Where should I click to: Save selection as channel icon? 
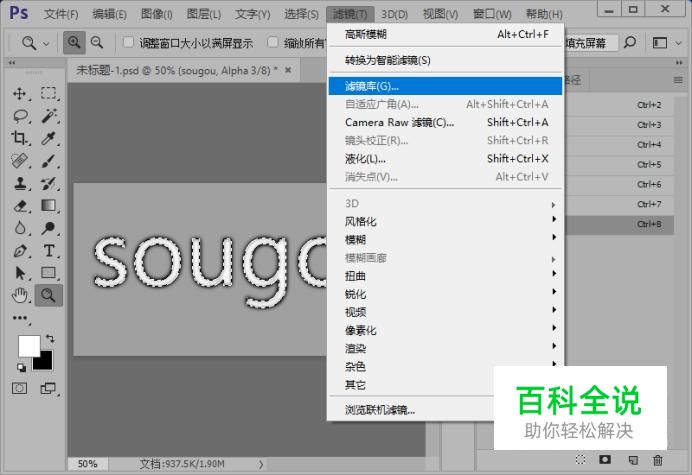605,460
